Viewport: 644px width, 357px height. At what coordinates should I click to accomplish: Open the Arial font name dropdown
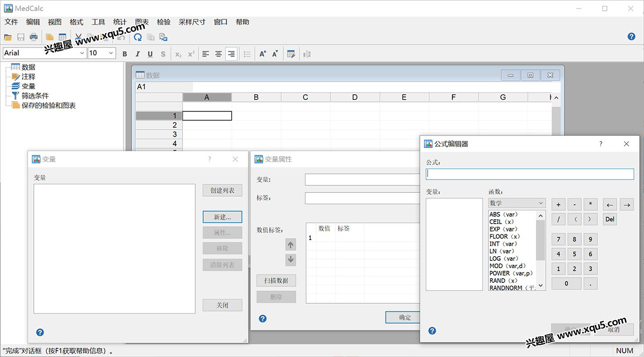click(82, 53)
